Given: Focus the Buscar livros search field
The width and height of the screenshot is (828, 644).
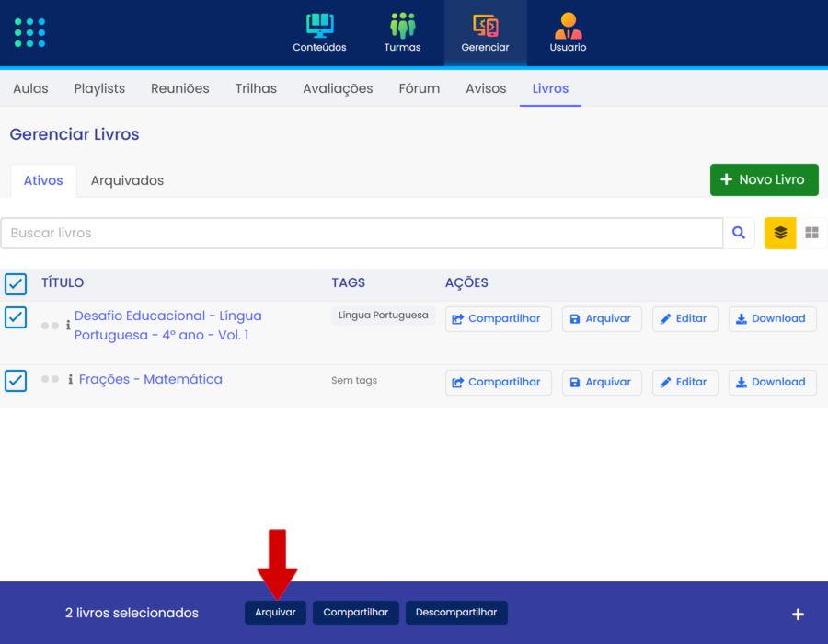Looking at the screenshot, I should [362, 234].
